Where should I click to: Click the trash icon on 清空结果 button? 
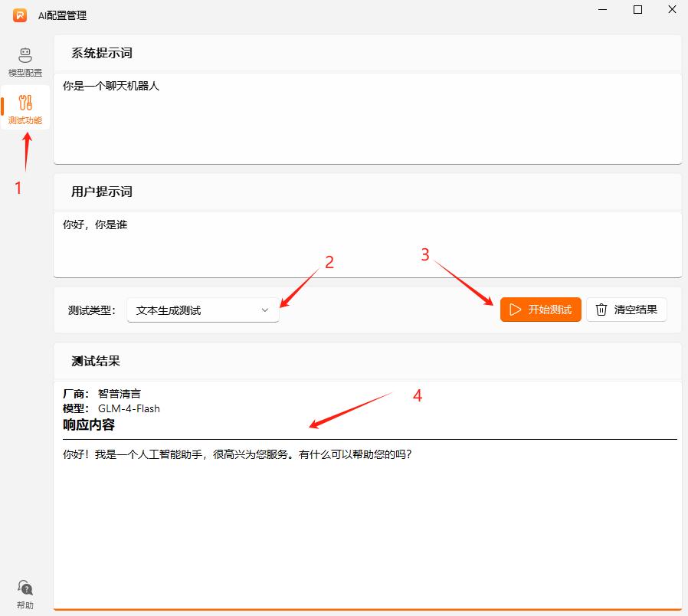click(x=601, y=310)
